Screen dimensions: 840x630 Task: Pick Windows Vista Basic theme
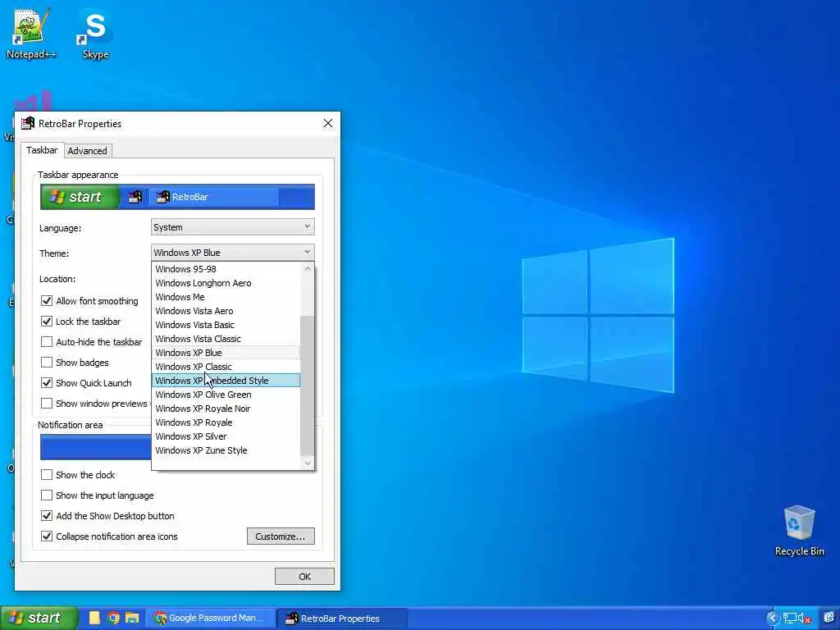[x=226, y=325]
